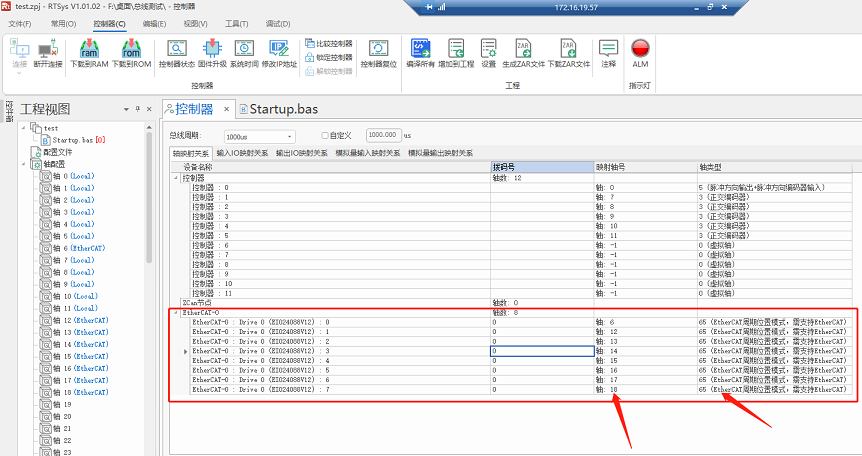This screenshot has width=862, height=456.
Task: Open the 工程视图 panel options arrow
Action: click(126, 109)
